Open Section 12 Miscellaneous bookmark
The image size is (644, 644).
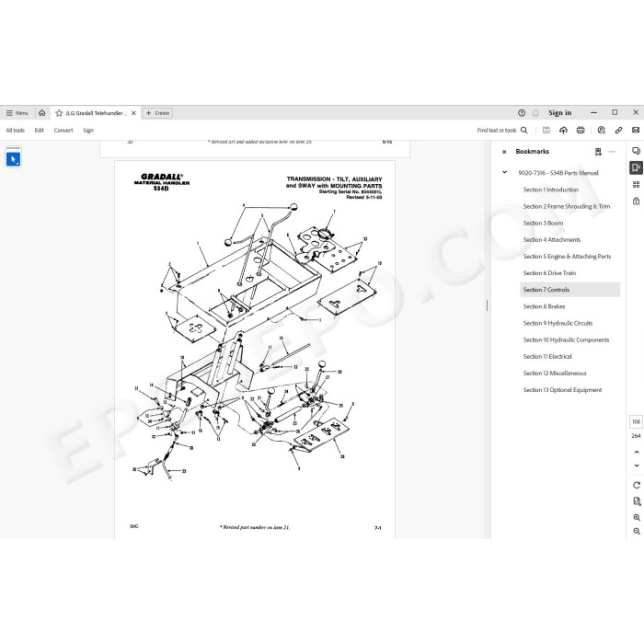pos(555,374)
